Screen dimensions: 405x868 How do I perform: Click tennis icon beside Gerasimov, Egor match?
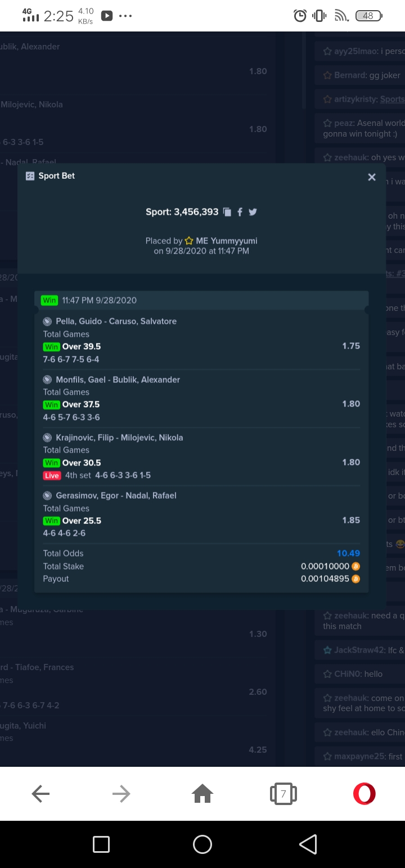click(48, 495)
